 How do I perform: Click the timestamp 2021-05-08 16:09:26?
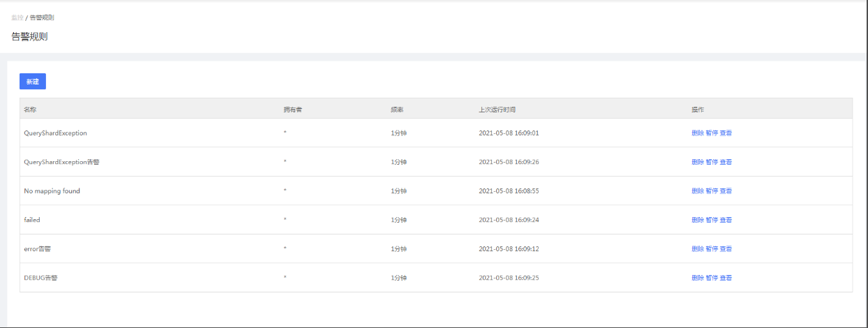pyautogui.click(x=509, y=162)
